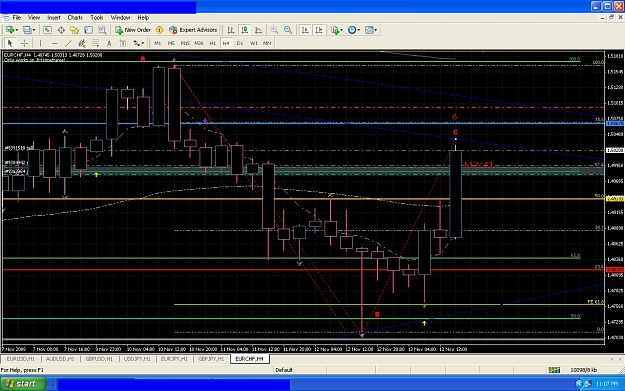Image resolution: width=625 pixels, height=391 pixels.
Task: Select the equidistant channel tool
Action: click(x=82, y=43)
